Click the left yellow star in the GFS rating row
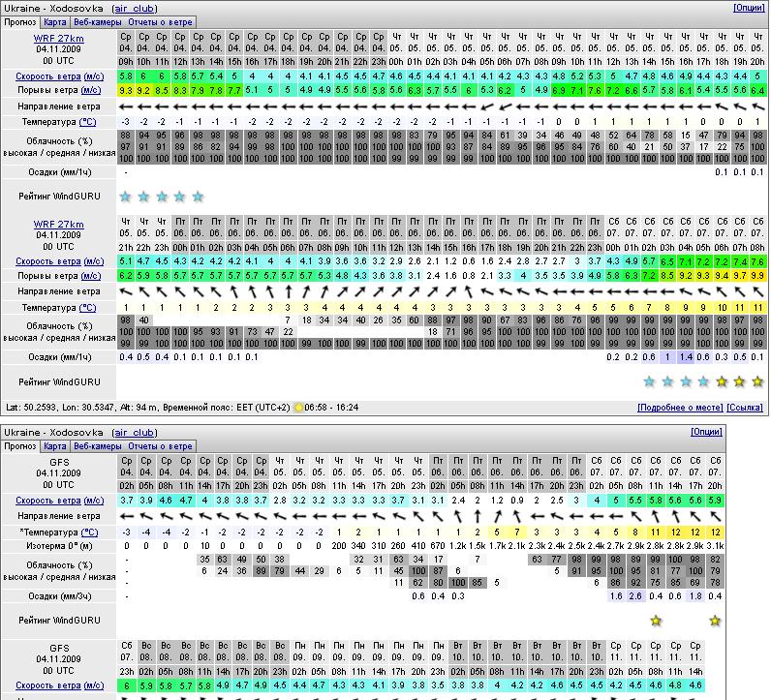Viewport: 771px width, 700px height. (x=656, y=620)
